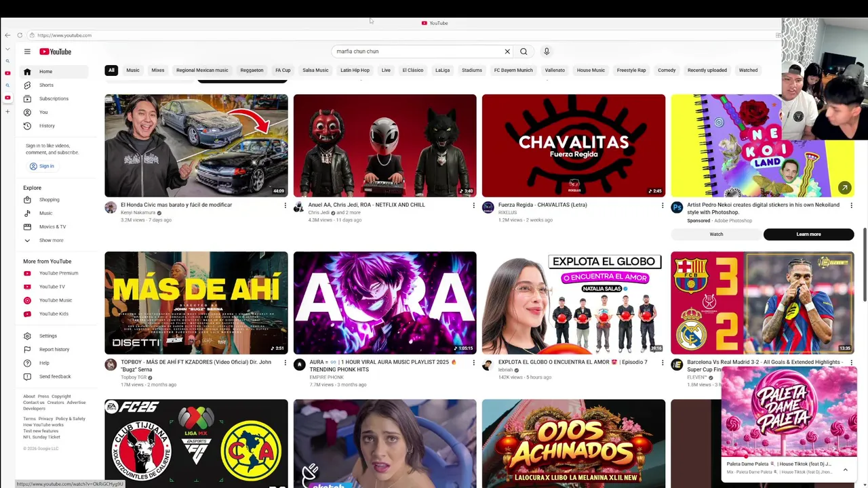Click Watch on the Adobe Photoshop ad

click(716, 235)
